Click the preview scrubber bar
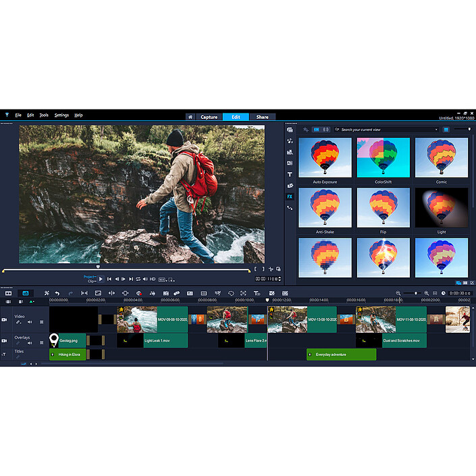Image resolution: width=476 pixels, height=476 pixels. click(x=126, y=269)
